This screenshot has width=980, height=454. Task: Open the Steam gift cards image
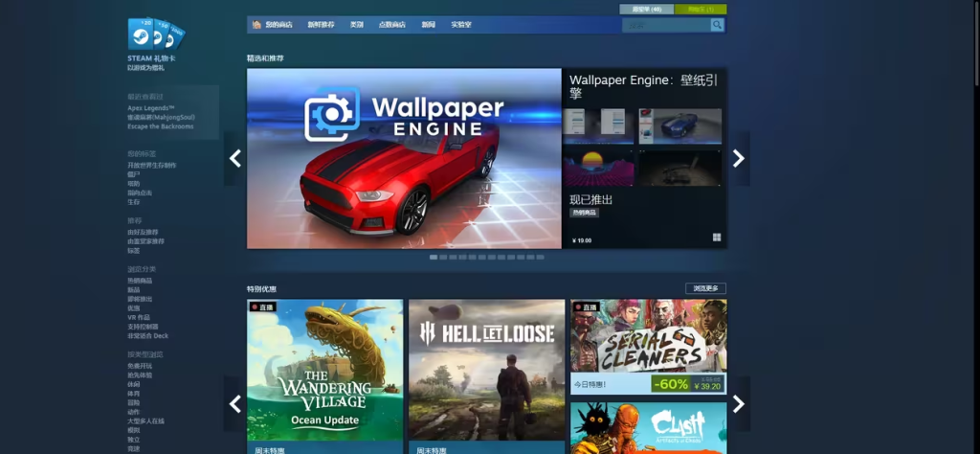coord(156,34)
